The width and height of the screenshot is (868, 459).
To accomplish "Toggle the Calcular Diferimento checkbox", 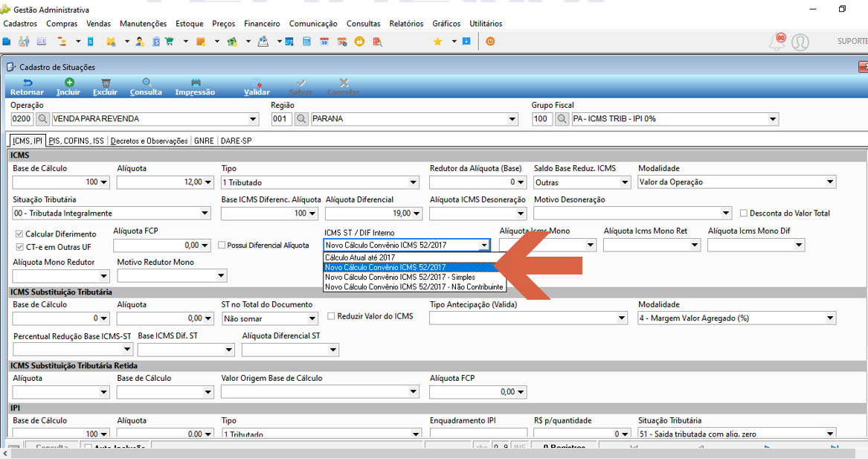I will coord(19,234).
